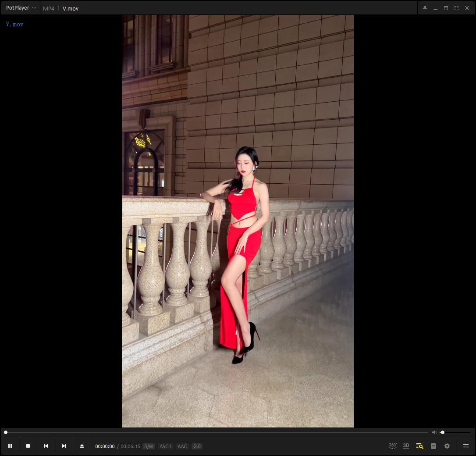This screenshot has height=456, width=476.
Task: Click the AAC audio codec label
Action: pyautogui.click(x=182, y=446)
